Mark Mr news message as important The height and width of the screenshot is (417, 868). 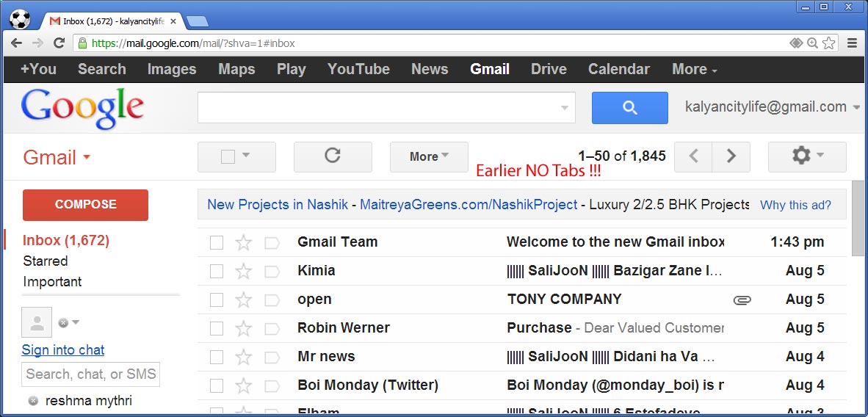[272, 358]
